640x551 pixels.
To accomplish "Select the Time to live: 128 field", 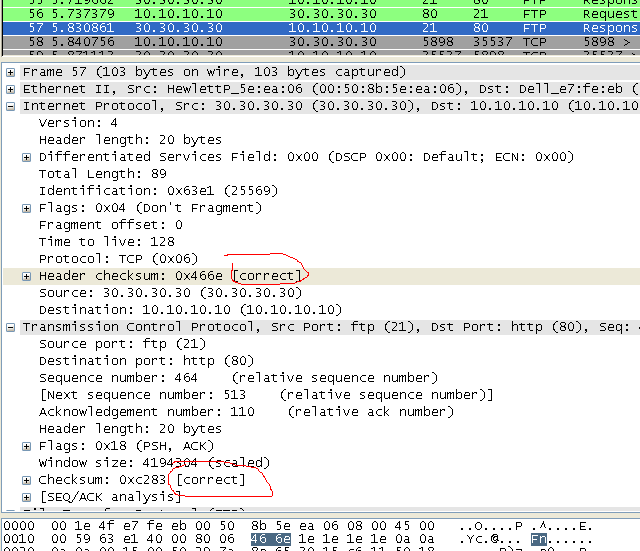I will (110, 242).
